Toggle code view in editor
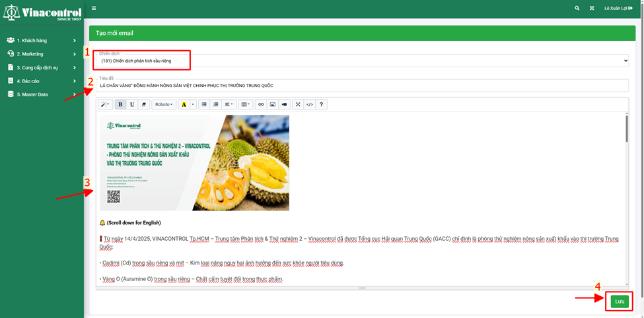Screen dimensions: 644x318 coord(310,105)
